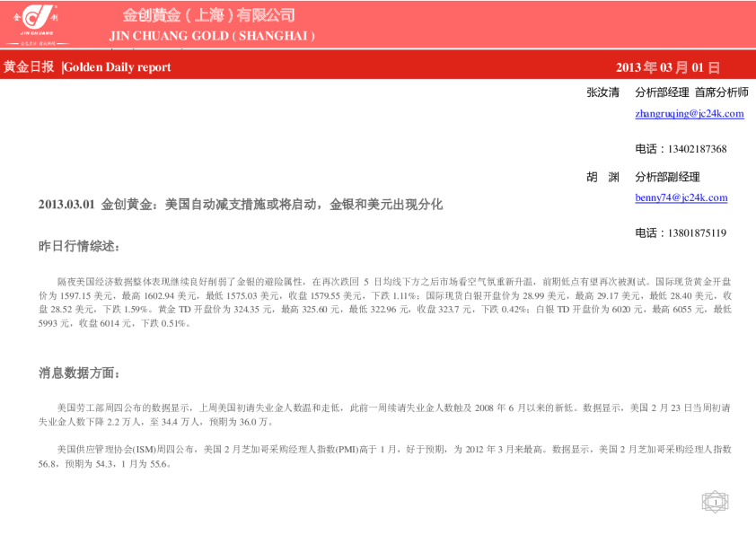Click the phone number 13801875119

click(680, 232)
